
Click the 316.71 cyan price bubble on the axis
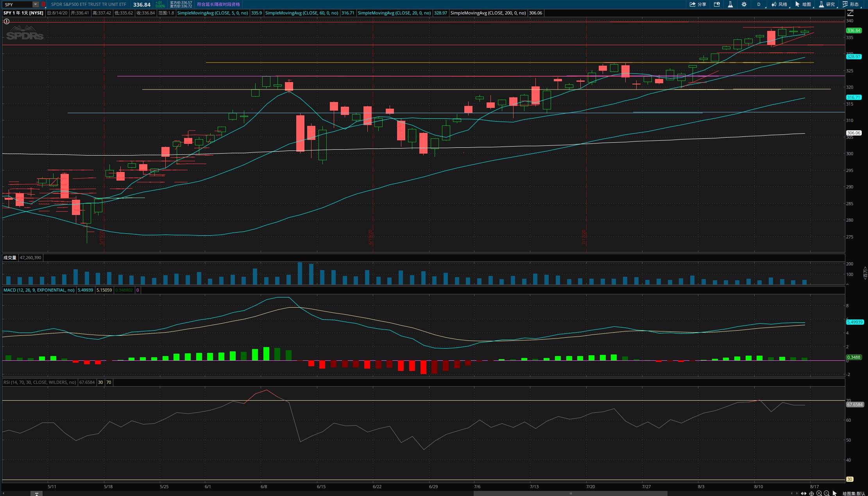point(854,97)
